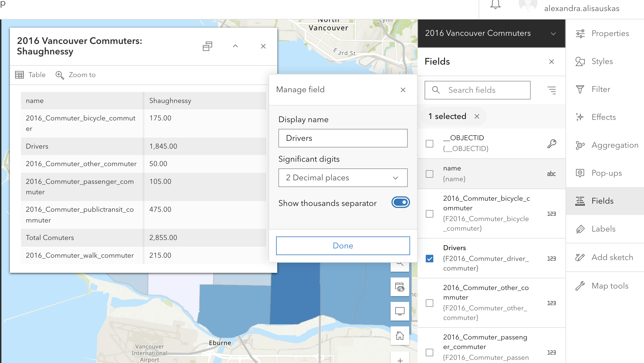Click the dark blue map polygon
This screenshot has width=644, height=363.
(295, 294)
